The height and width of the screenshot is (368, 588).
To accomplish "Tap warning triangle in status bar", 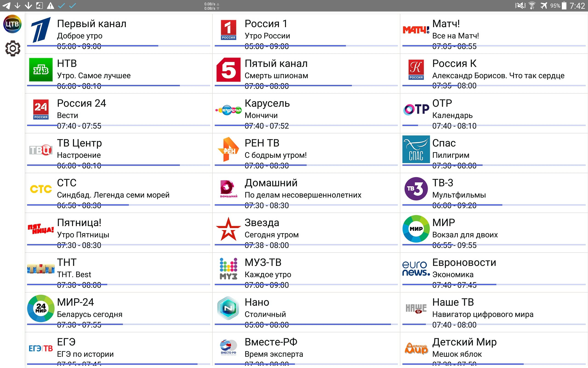I will (x=51, y=5).
